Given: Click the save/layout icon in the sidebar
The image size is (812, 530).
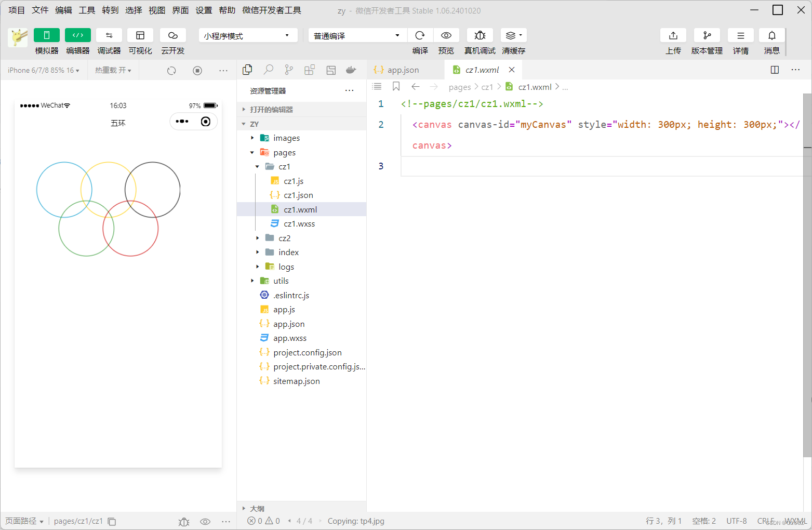Looking at the screenshot, I should click(x=331, y=70).
